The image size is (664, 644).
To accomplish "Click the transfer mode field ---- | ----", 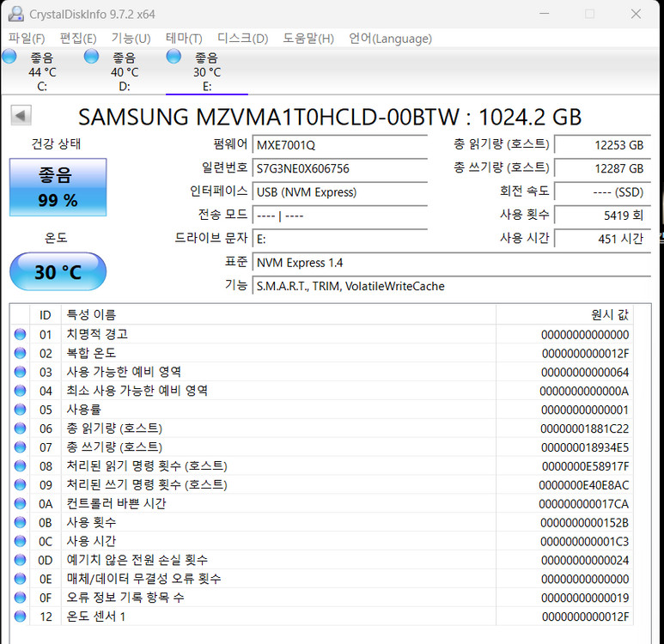I will [x=339, y=216].
